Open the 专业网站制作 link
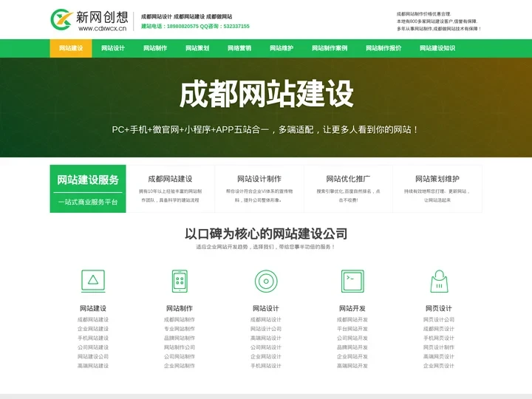The image size is (532, 399). coord(180,329)
